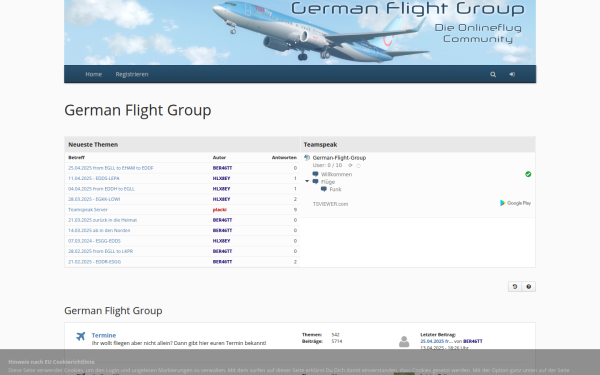
Task: Click author BER46TT of 21.02.2025 topic
Action: (222, 262)
